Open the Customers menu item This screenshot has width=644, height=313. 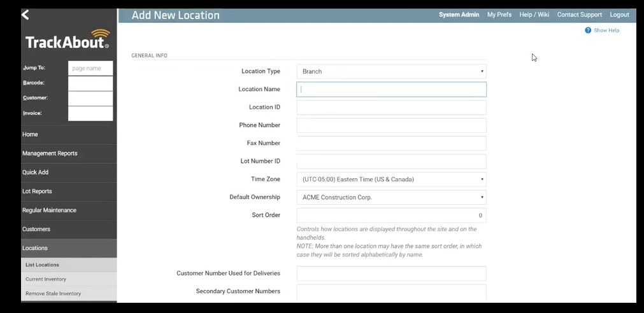pos(69,229)
